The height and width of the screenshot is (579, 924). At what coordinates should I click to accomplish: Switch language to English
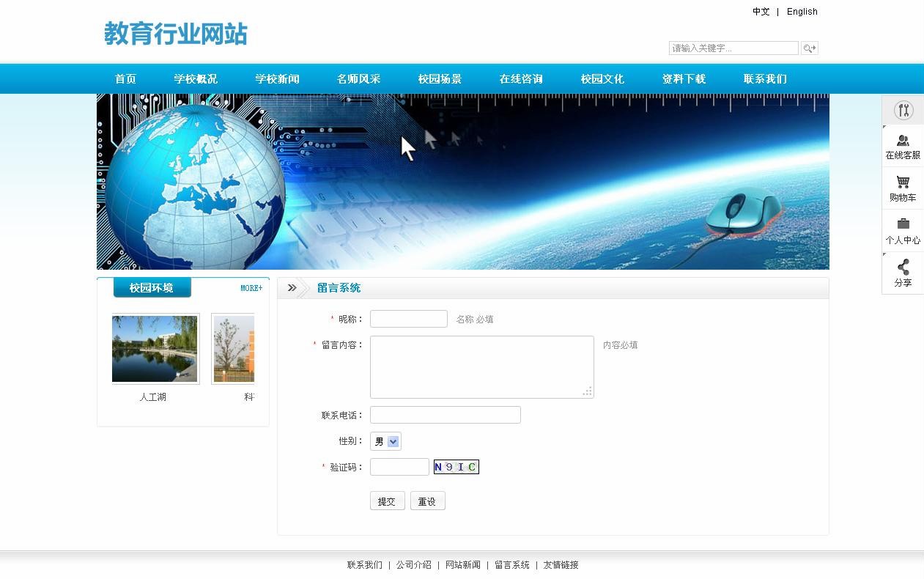coord(802,12)
